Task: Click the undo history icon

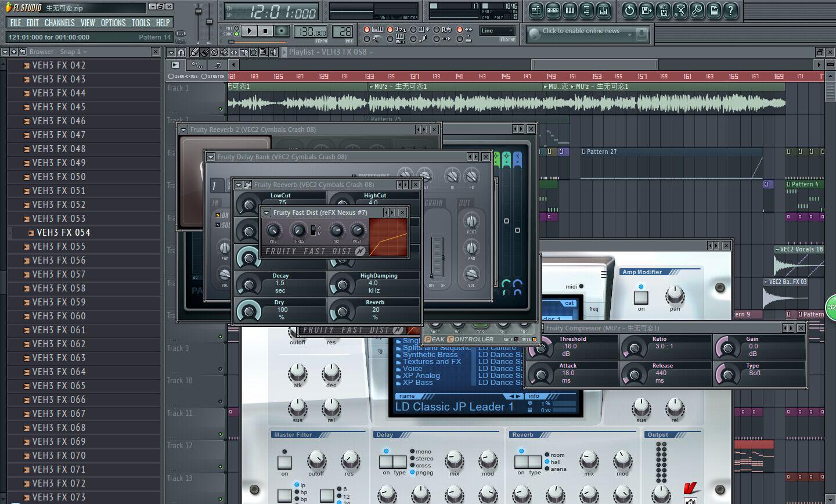Action: click(629, 10)
